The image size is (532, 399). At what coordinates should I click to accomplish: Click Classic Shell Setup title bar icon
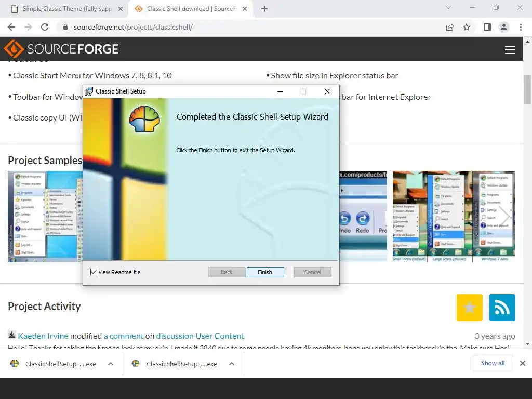pos(89,91)
